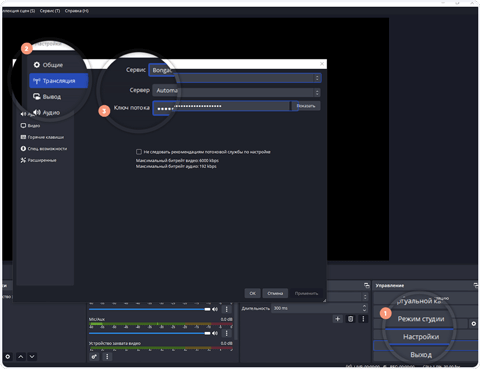Click the keyboard icon beside Горячие клавиши
Image resolution: width=480 pixels, height=369 pixels.
(x=23, y=137)
